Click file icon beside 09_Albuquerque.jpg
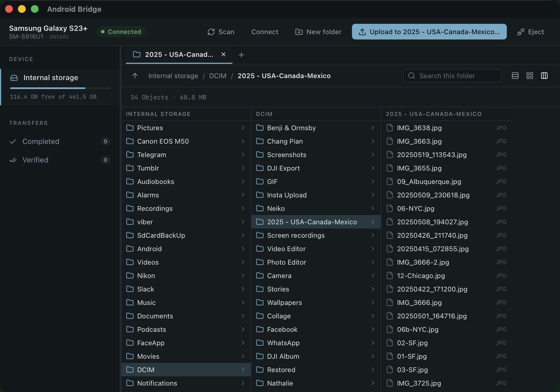560x392 pixels. [x=389, y=181]
